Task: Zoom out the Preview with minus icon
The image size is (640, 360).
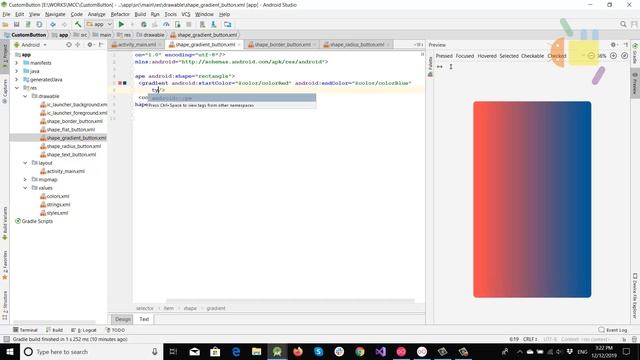Action: [591, 56]
